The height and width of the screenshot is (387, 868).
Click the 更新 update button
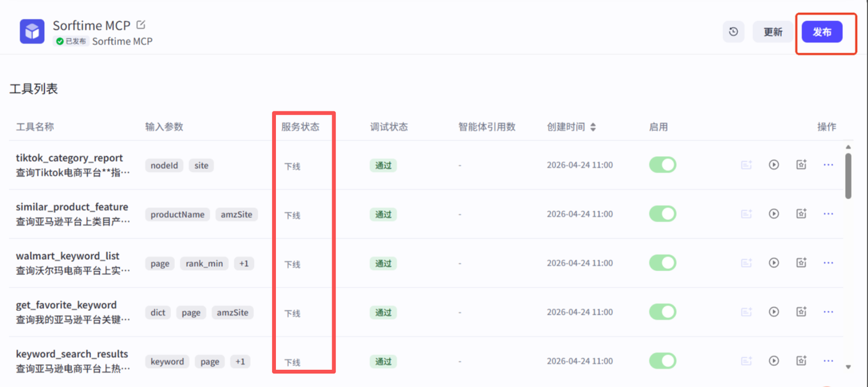[x=773, y=32]
